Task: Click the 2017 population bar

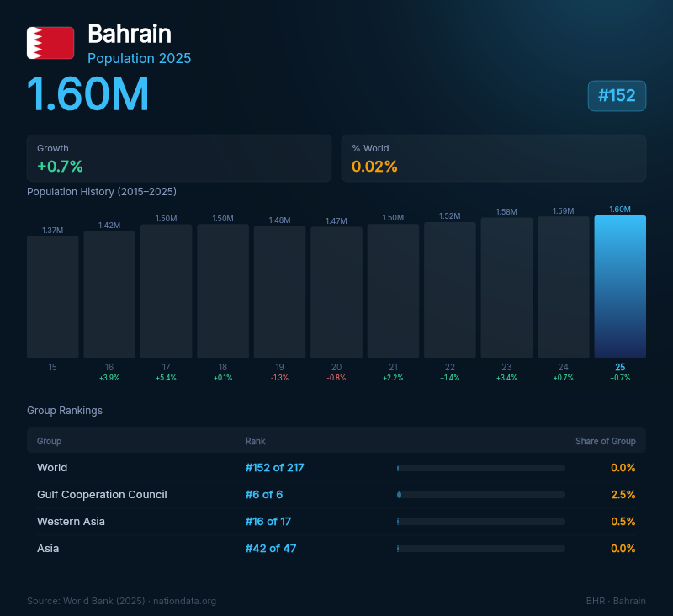Action: (166, 291)
